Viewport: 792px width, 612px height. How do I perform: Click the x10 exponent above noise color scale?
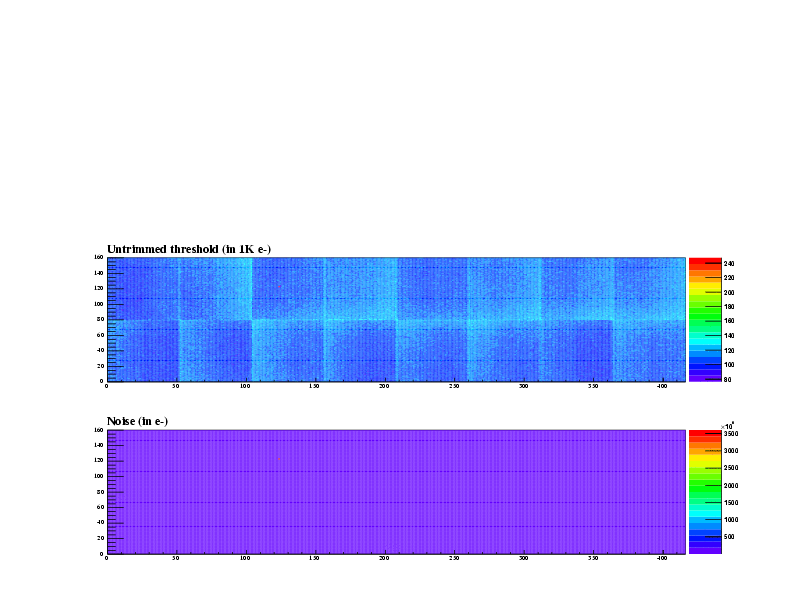click(727, 426)
